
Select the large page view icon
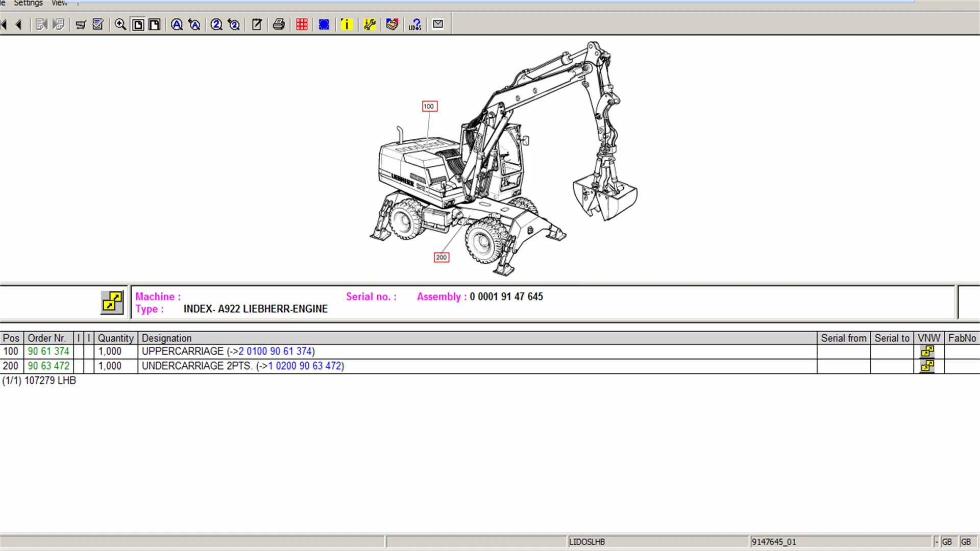155,24
